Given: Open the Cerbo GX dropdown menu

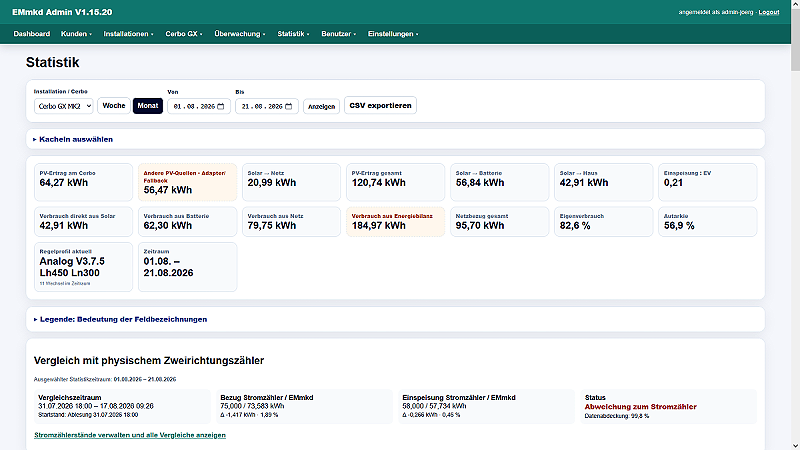Looking at the screenshot, I should point(184,34).
